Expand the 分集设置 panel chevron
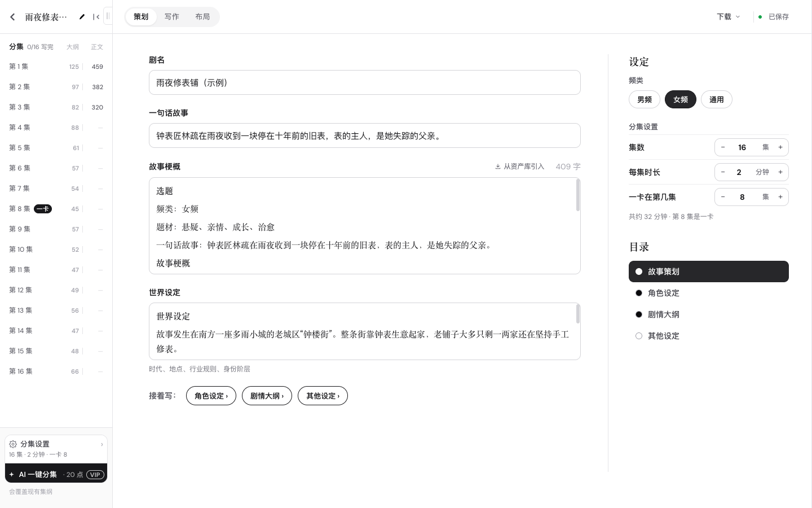812x508 pixels. (102, 444)
